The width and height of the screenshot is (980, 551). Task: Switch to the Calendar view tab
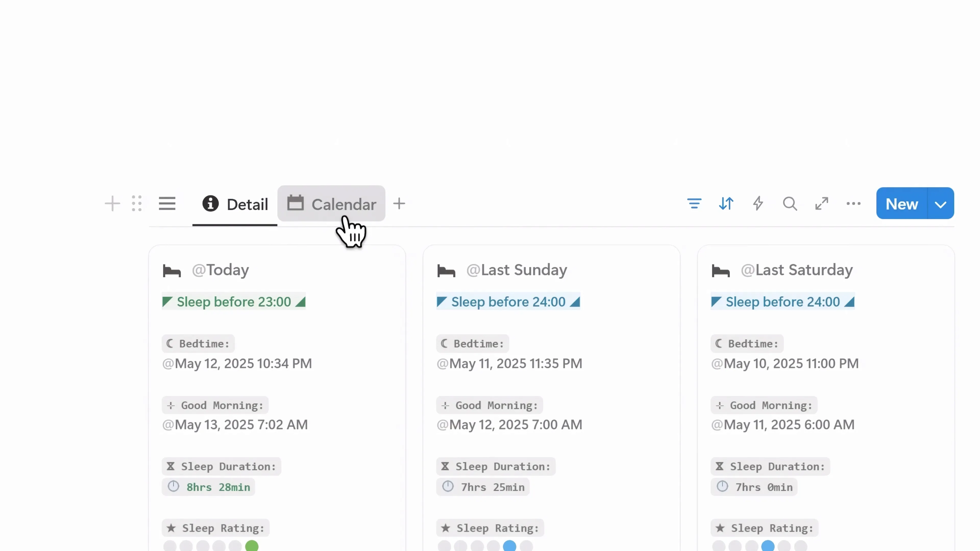(x=331, y=204)
